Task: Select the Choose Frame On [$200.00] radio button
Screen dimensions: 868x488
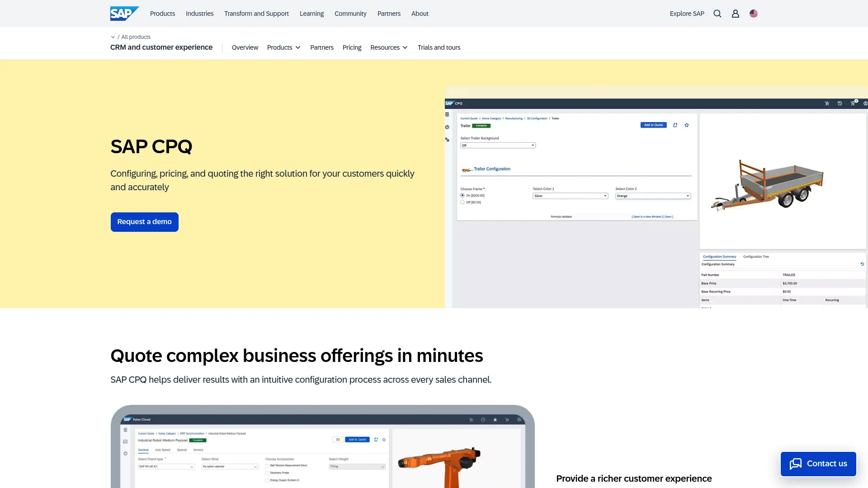Action: 462,196
